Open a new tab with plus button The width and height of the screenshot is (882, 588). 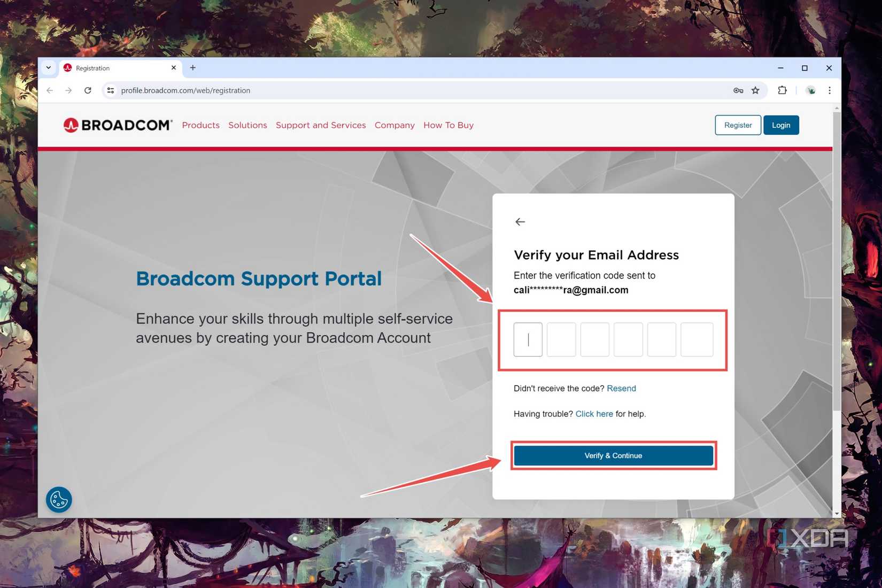[x=193, y=68]
